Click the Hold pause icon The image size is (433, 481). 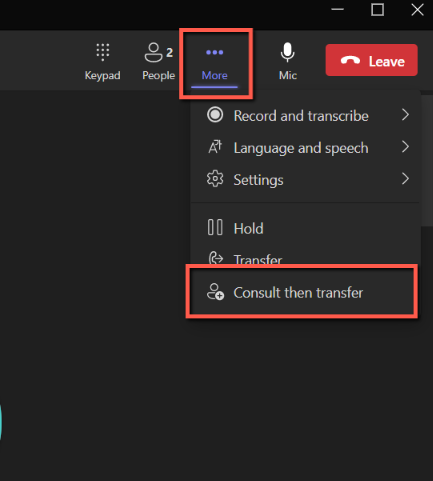pyautogui.click(x=215, y=227)
